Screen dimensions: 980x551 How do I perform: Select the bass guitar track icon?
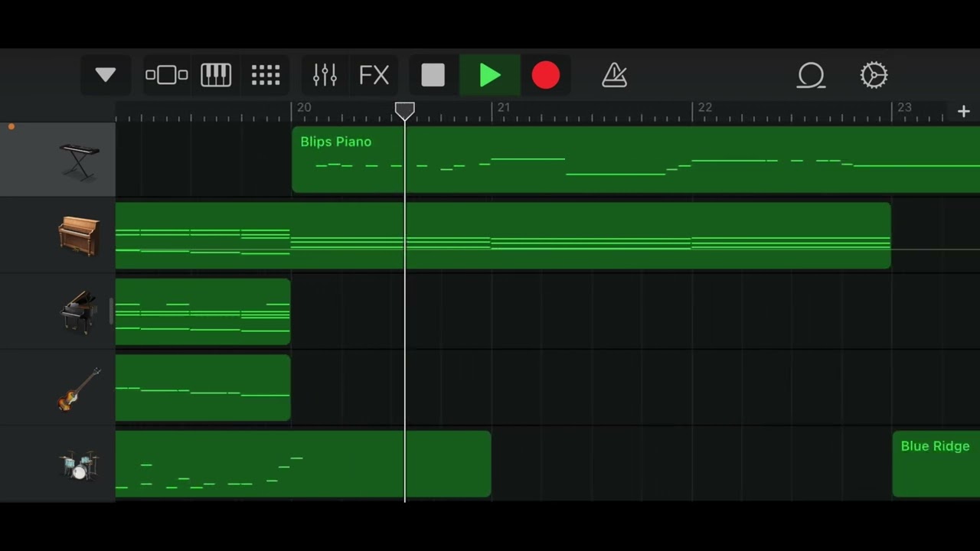(80, 389)
